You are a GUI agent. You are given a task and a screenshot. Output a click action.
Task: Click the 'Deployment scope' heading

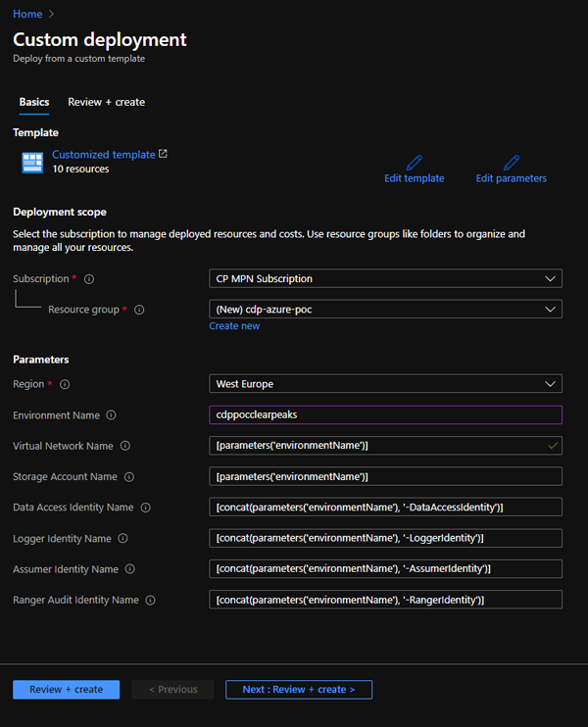point(60,212)
